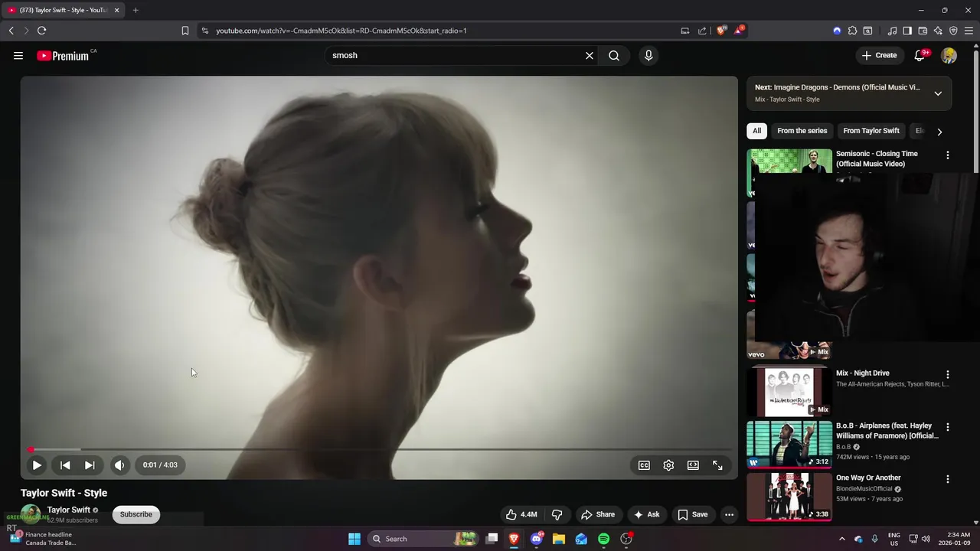Open the notifications bell
Screen dimensions: 980x551
920,55
